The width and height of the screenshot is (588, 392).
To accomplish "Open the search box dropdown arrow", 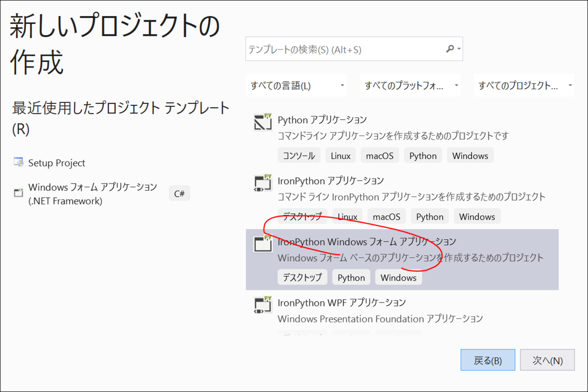I will coord(459,49).
